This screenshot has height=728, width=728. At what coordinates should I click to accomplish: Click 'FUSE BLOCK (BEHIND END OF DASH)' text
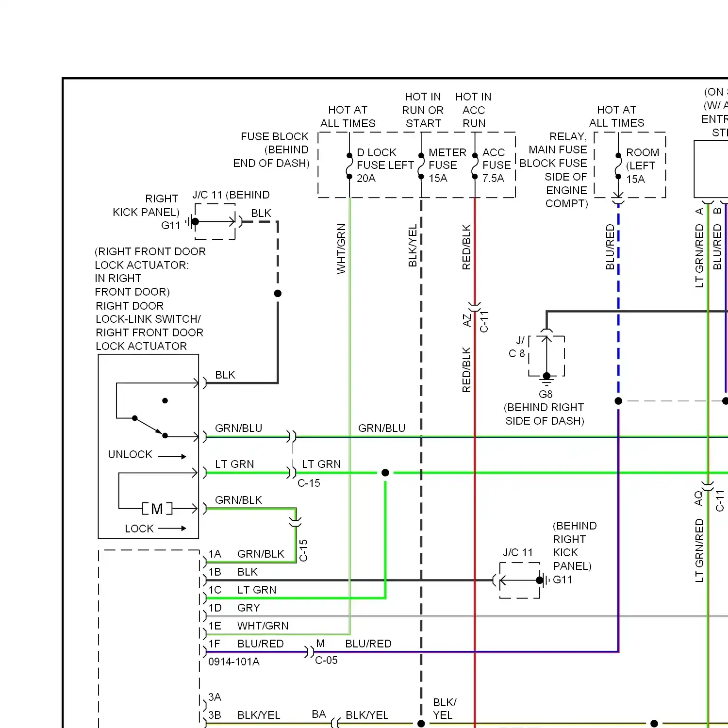click(x=271, y=150)
